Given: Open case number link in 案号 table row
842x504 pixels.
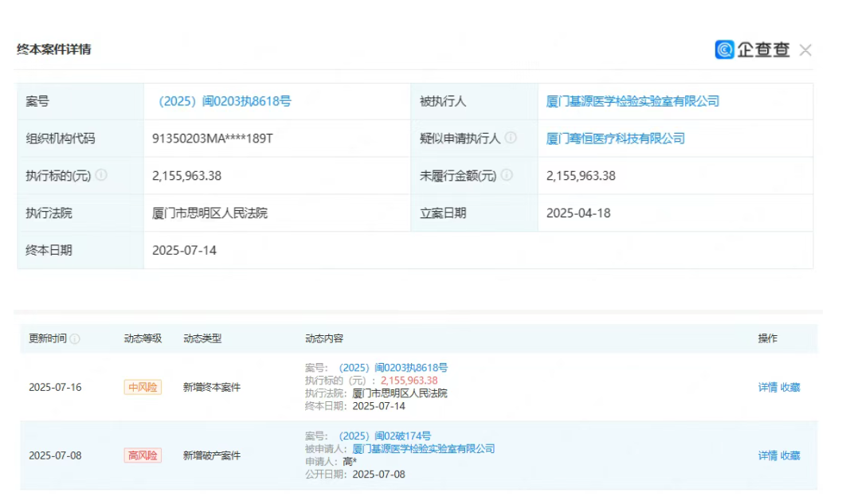Looking at the screenshot, I should 225,101.
